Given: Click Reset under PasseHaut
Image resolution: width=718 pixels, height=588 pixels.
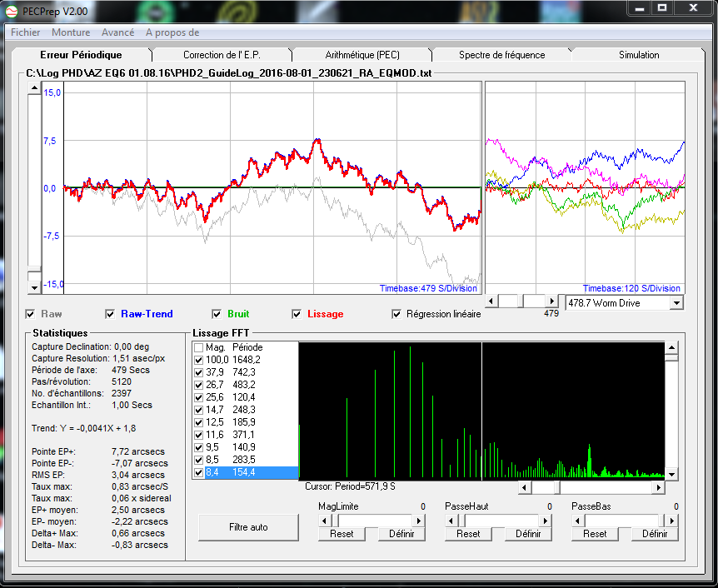Looking at the screenshot, I should [x=468, y=534].
